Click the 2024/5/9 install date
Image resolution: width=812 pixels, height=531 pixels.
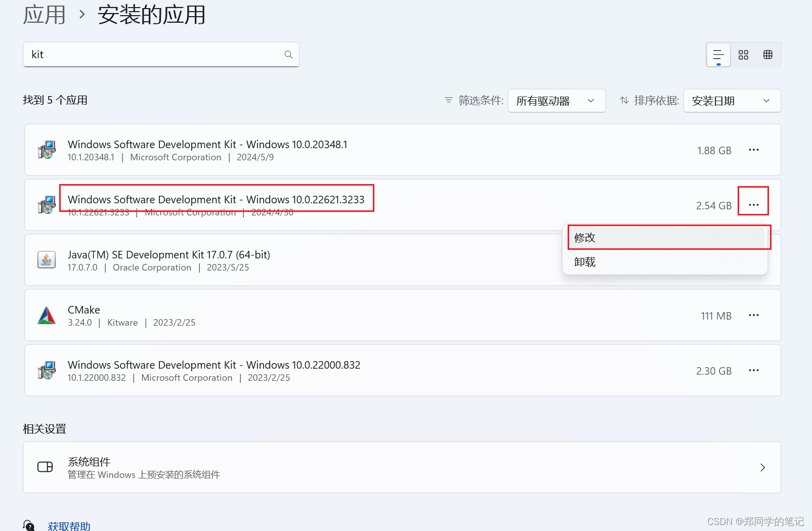point(255,157)
